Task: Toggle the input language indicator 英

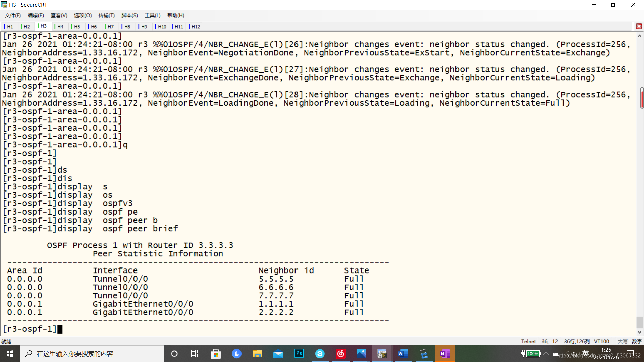Action: (586, 353)
